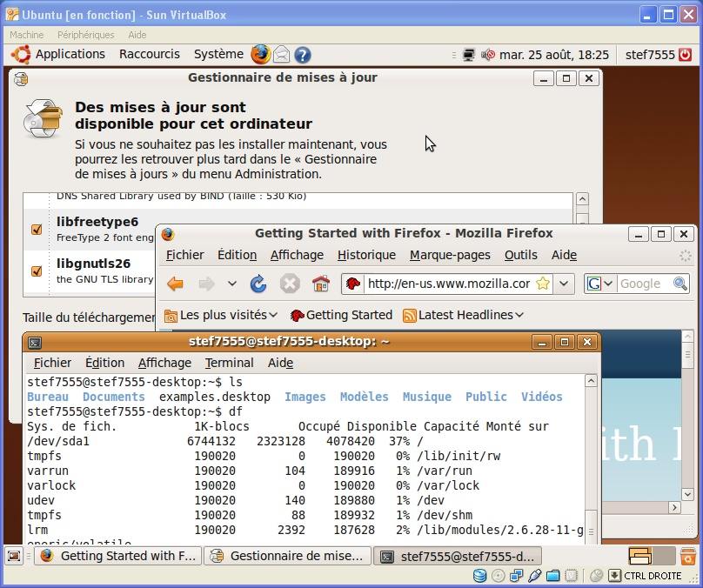
Task: Click the red shutdown icon next to stef7555
Action: point(685,55)
